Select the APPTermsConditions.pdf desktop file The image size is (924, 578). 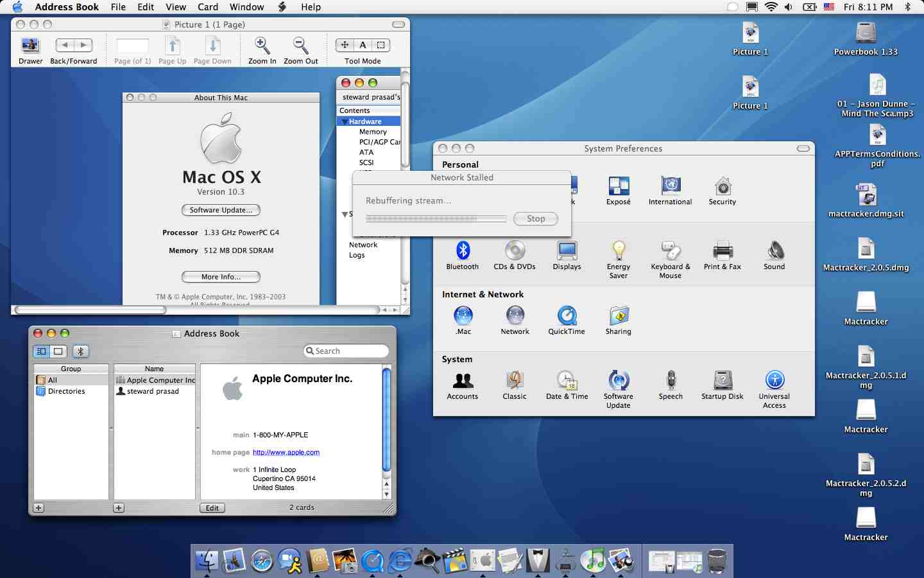(x=877, y=146)
